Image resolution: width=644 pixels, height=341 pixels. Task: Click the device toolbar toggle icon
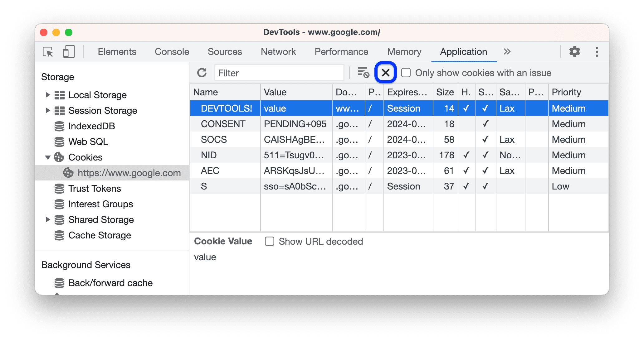[x=68, y=51]
